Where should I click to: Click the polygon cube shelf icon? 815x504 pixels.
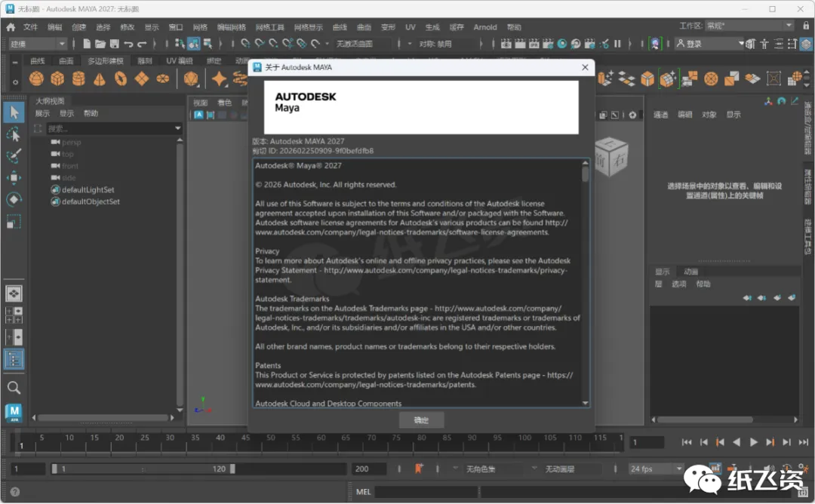click(x=57, y=78)
